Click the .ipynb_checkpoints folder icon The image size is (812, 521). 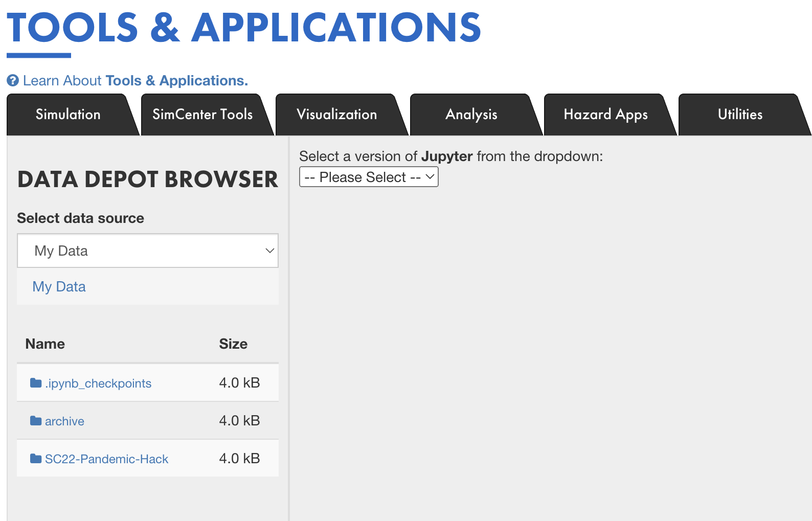coord(36,383)
